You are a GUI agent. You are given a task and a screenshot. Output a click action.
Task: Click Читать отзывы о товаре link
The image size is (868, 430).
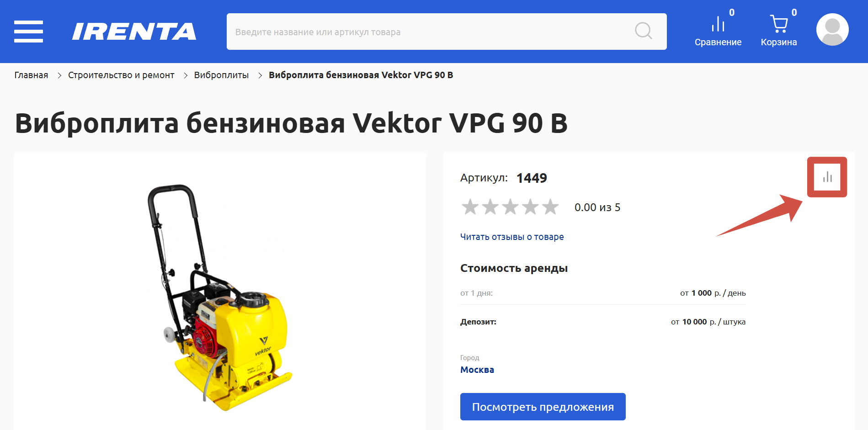coord(512,237)
